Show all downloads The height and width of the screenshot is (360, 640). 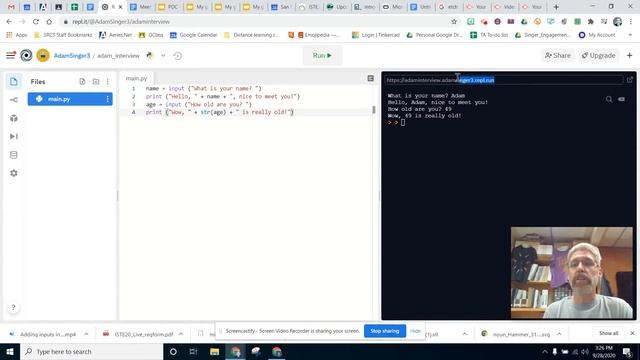[x=609, y=333]
